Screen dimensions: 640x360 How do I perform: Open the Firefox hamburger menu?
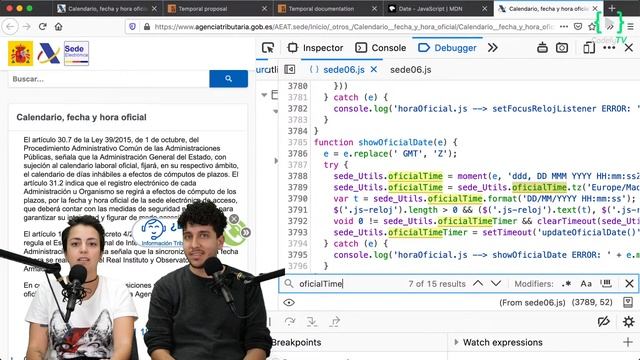click(630, 27)
